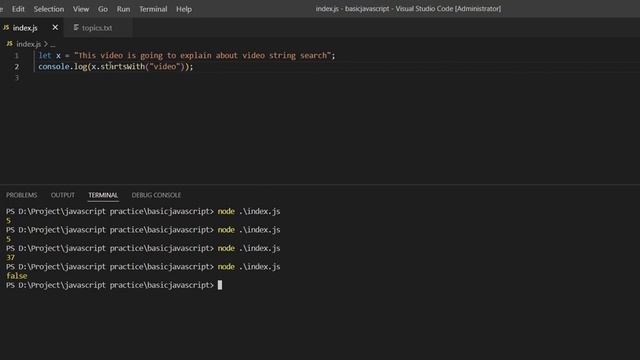
Task: Open the Help menu
Action: click(x=184, y=9)
